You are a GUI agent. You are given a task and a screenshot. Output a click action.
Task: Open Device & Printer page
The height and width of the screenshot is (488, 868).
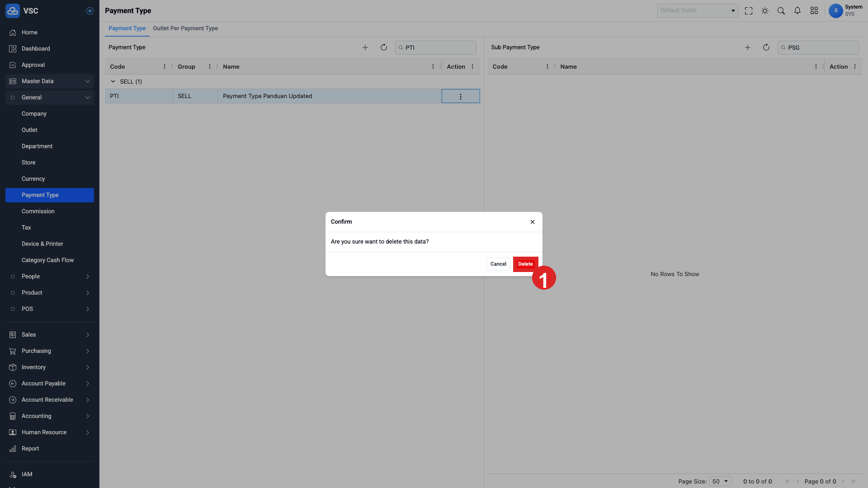coord(50,244)
